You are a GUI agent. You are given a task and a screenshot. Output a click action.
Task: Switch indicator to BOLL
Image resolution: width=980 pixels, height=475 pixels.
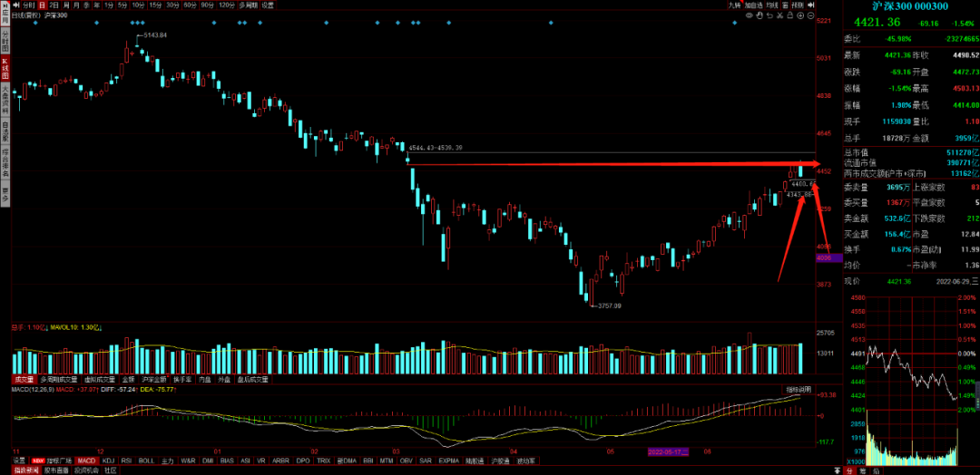click(x=146, y=460)
